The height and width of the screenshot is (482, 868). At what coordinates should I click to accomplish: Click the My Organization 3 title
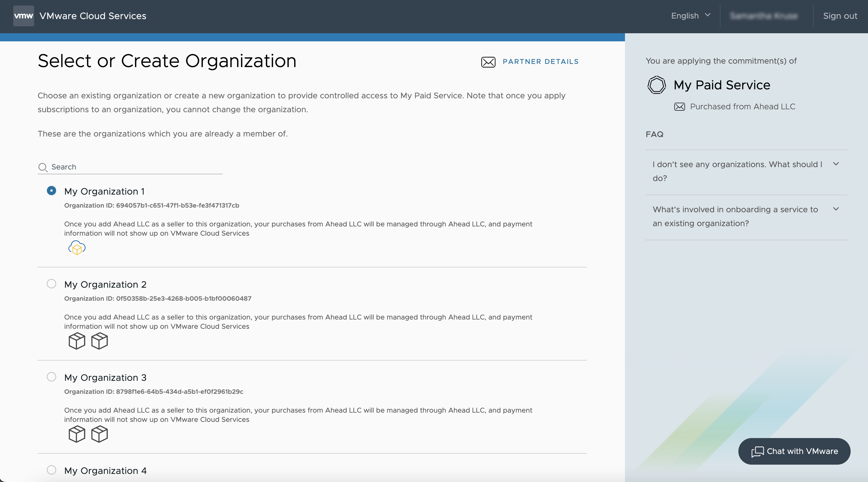[106, 378]
